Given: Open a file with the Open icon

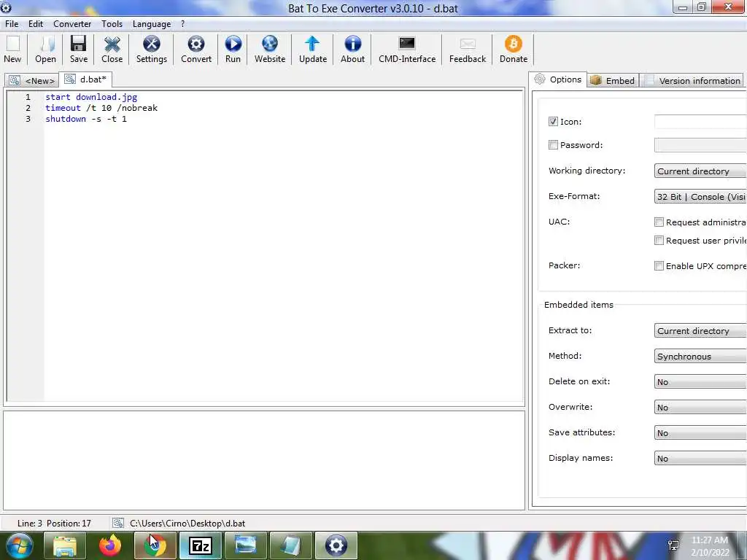Looking at the screenshot, I should pyautogui.click(x=46, y=49).
